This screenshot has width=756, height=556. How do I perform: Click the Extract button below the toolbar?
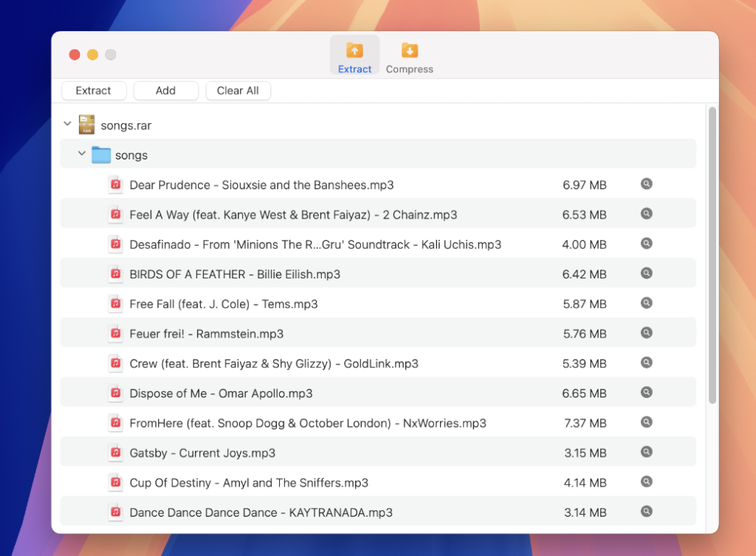click(94, 90)
